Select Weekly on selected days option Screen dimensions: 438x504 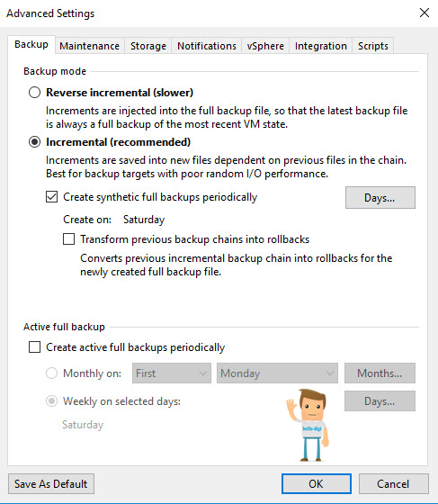click(x=51, y=401)
